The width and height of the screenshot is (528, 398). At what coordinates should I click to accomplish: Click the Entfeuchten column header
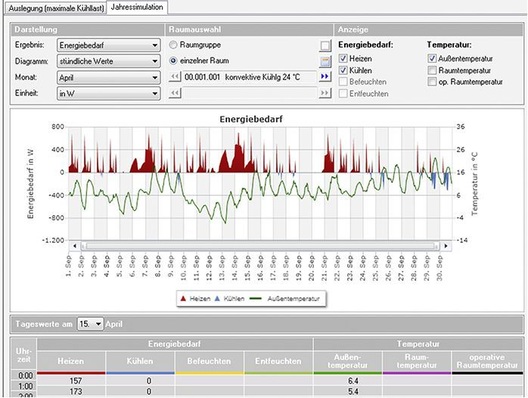278,361
